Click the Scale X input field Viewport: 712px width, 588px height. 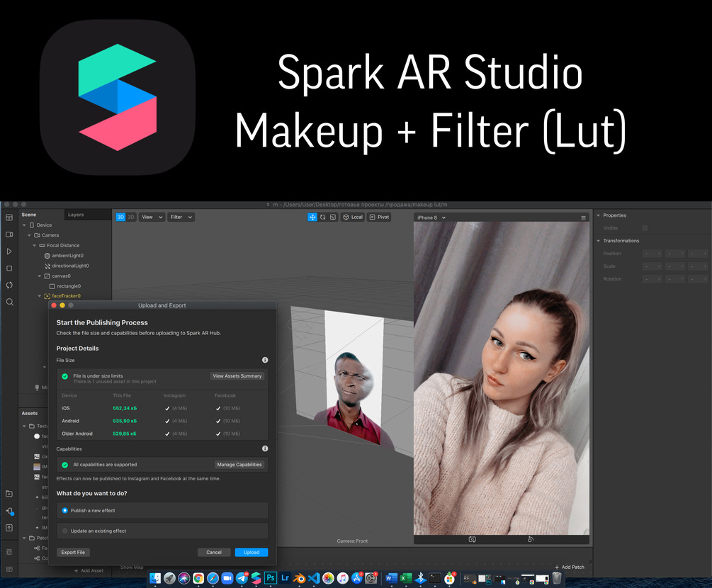652,266
